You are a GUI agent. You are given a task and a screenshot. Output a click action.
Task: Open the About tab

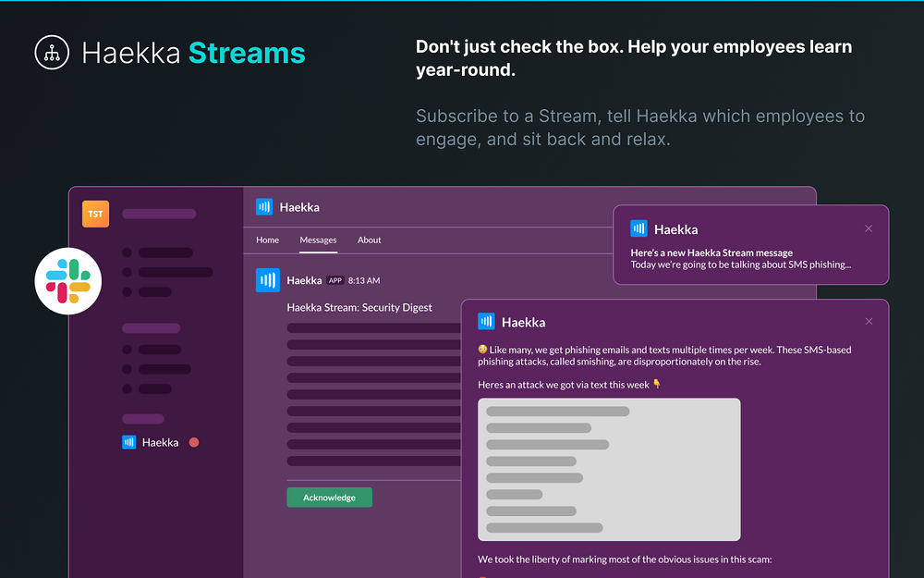(369, 240)
